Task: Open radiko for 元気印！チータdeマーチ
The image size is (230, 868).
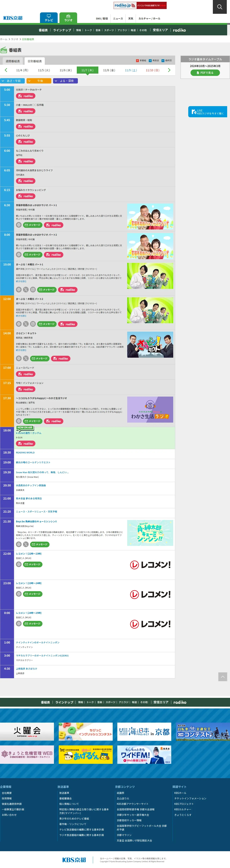Action: tap(25, 96)
